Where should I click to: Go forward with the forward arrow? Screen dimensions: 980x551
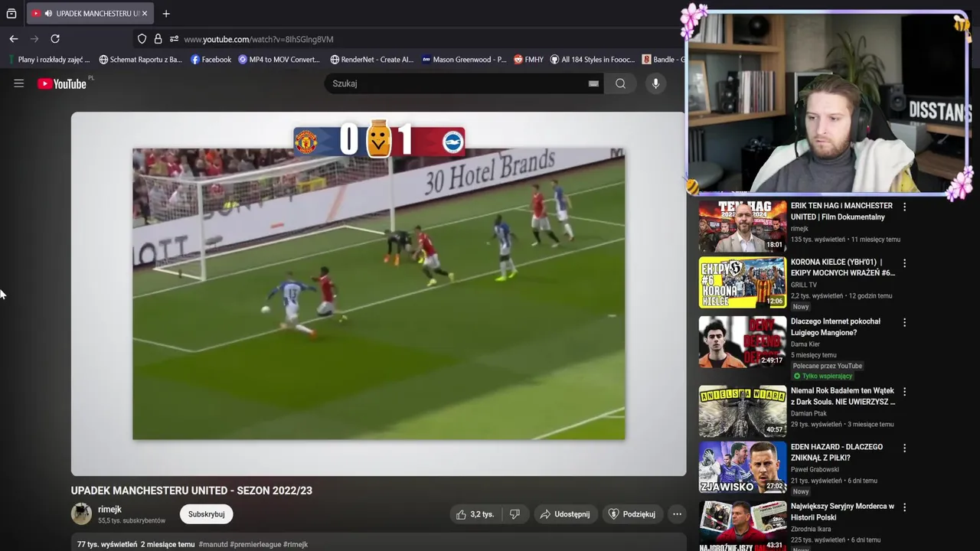[34, 39]
